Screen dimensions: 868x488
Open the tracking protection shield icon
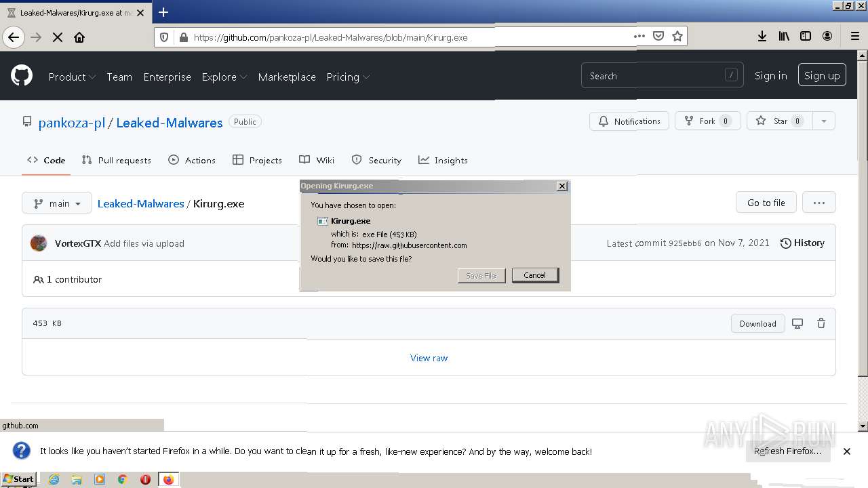click(x=165, y=37)
